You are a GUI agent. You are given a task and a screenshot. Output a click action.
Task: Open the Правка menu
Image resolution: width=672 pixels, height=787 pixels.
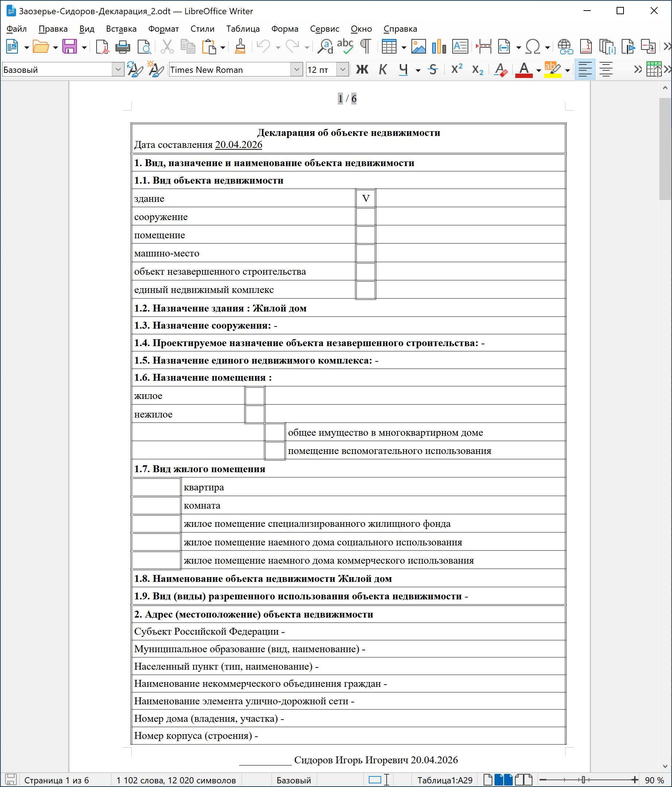(x=53, y=29)
